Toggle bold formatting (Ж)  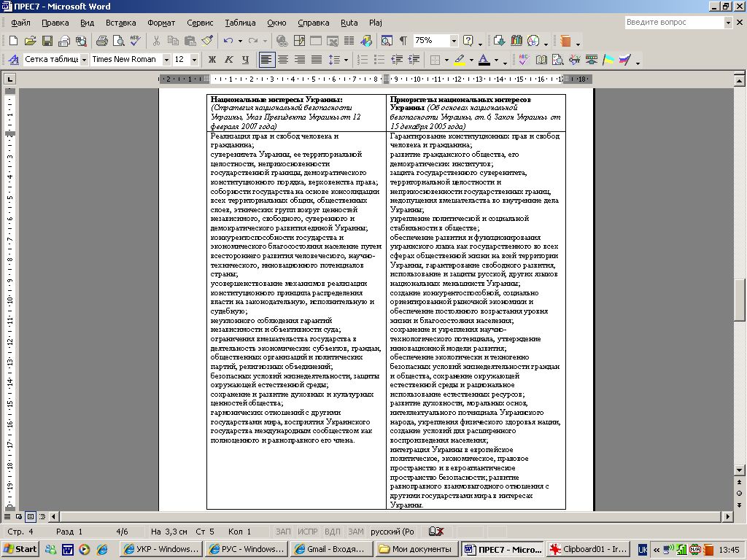pyautogui.click(x=212, y=60)
